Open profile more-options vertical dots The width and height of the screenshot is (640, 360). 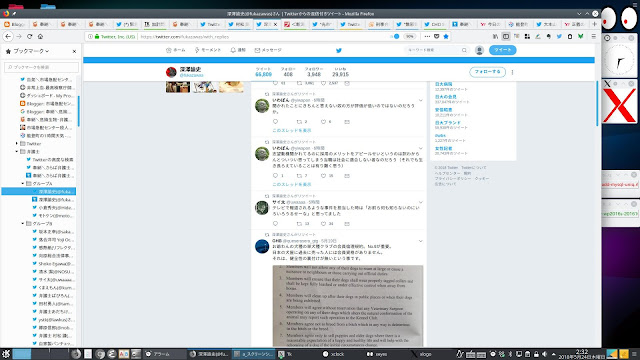point(512,72)
